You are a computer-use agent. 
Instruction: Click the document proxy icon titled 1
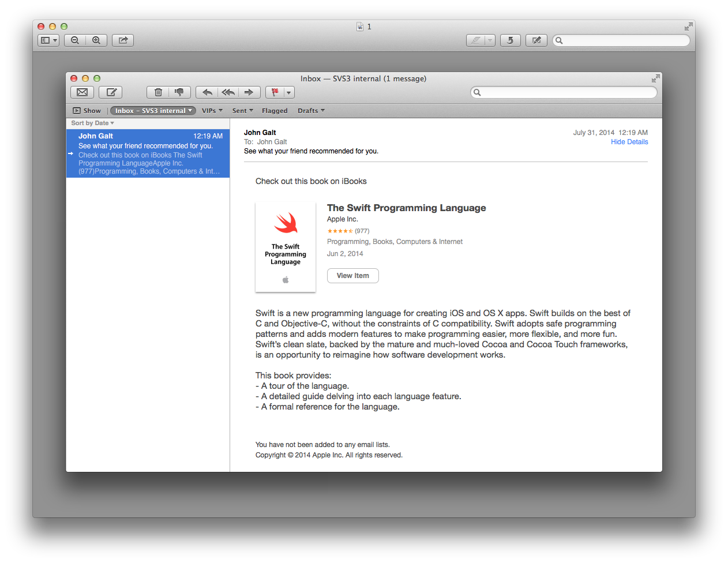(x=360, y=27)
